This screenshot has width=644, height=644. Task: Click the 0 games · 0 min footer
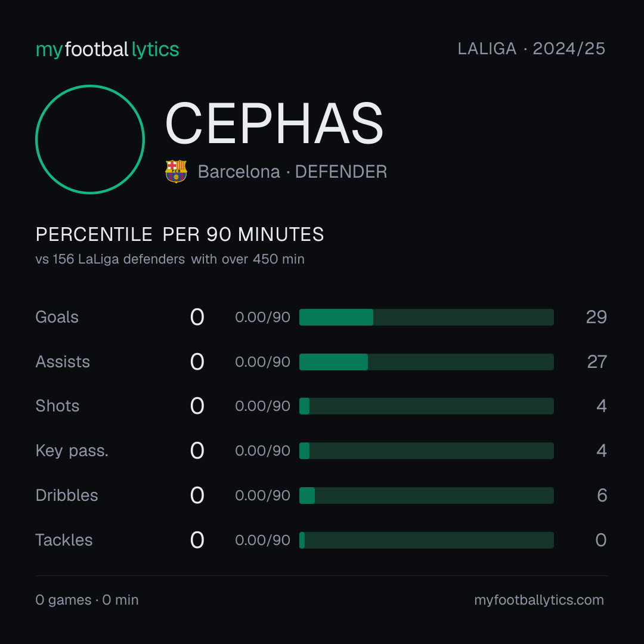87,600
